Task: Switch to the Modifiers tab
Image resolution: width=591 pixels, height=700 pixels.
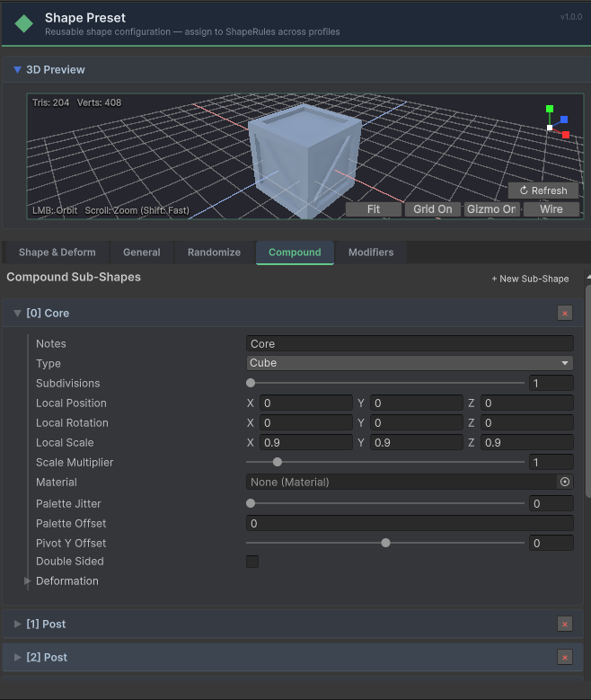Action: [x=370, y=253]
